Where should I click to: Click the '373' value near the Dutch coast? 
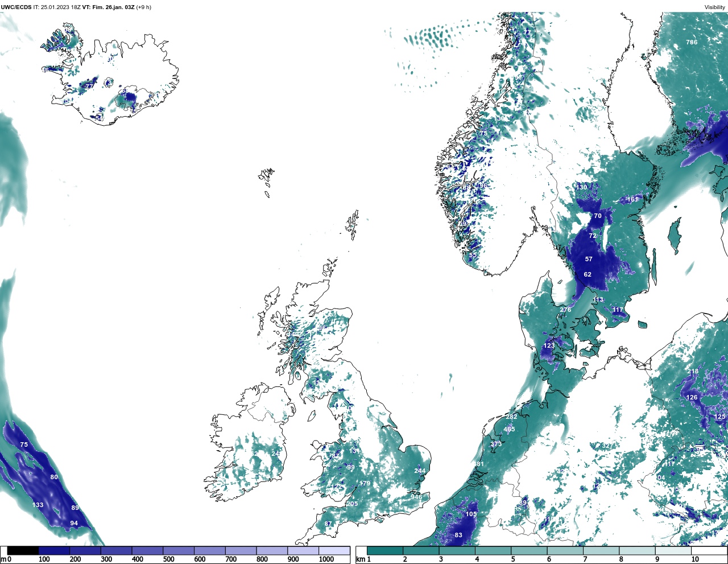[x=496, y=444]
